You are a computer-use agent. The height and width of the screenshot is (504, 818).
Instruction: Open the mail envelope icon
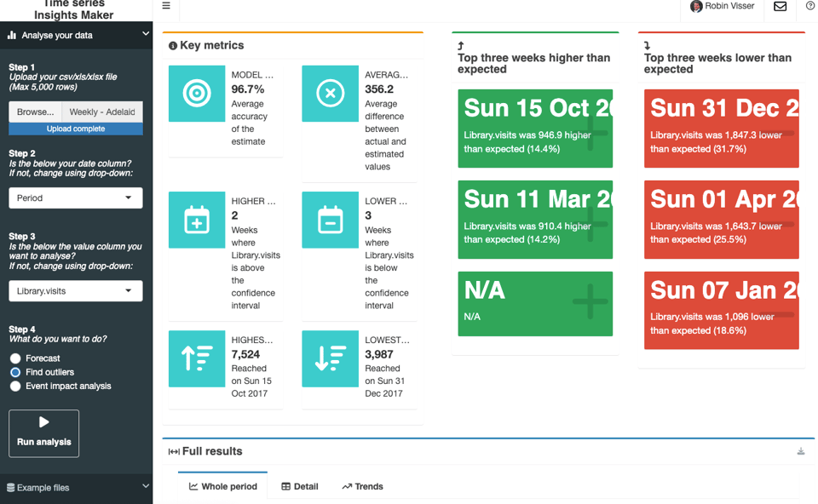coord(780,7)
